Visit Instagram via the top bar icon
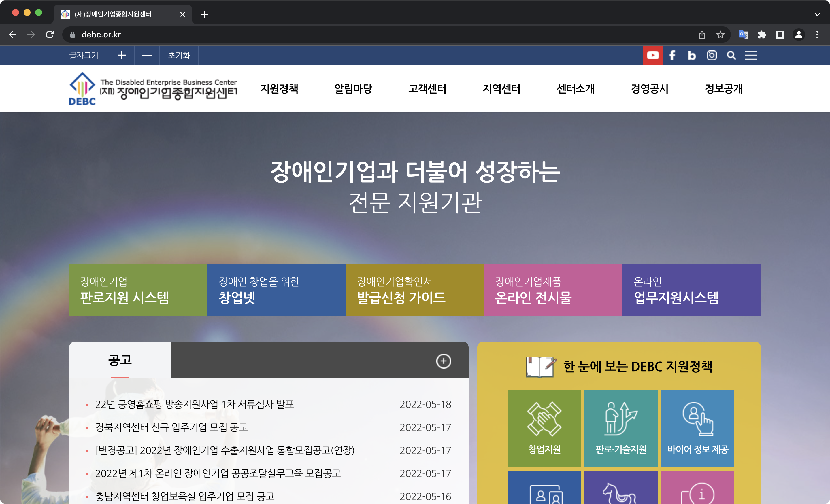 [712, 55]
